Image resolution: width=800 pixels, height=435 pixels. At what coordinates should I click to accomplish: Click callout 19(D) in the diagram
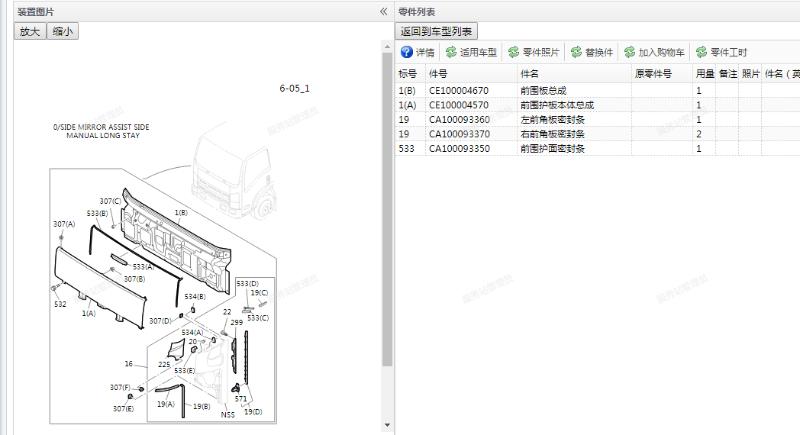click(x=253, y=412)
